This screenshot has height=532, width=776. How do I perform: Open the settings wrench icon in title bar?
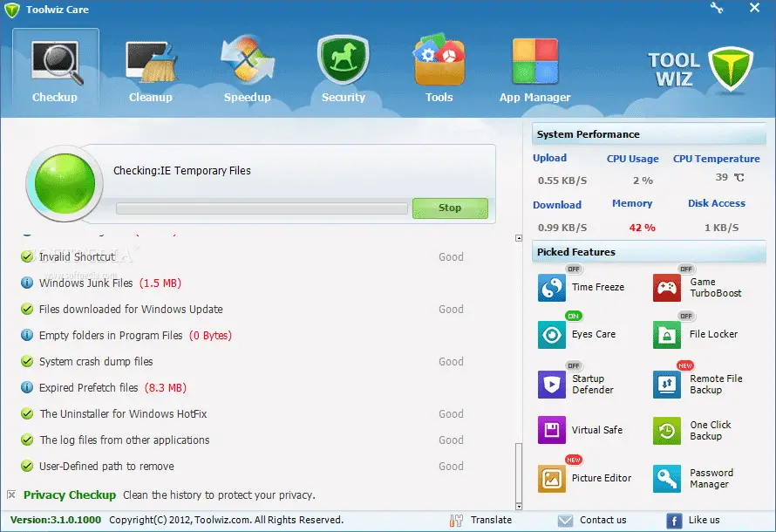pyautogui.click(x=717, y=8)
